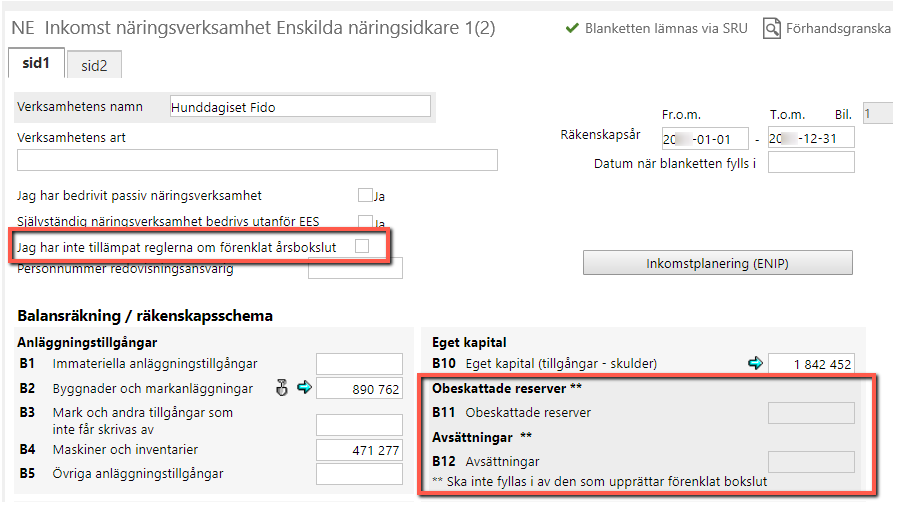This screenshot has width=898, height=507.
Task: Click the Verksamhetens namn field Hunddagiset Fido
Action: (300, 107)
